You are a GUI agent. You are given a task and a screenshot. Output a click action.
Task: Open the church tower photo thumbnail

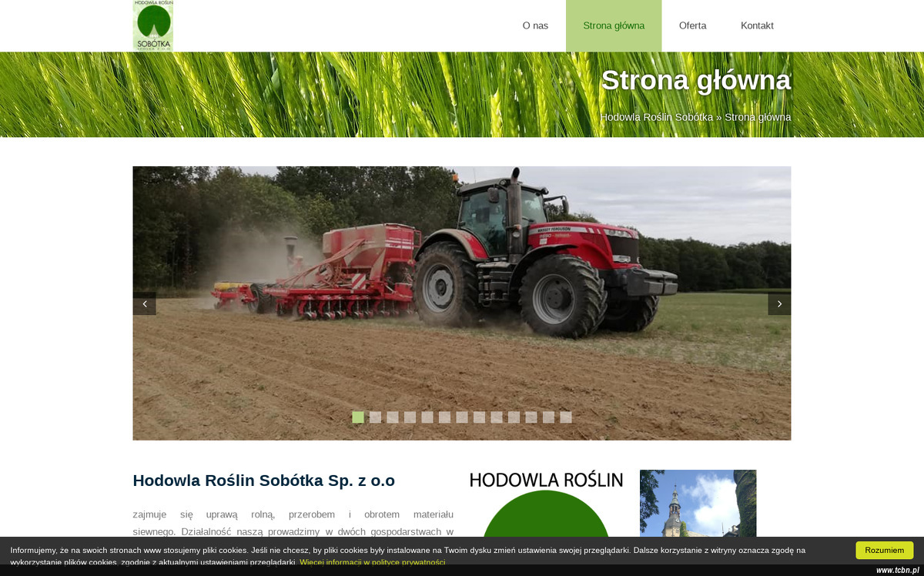point(698,504)
